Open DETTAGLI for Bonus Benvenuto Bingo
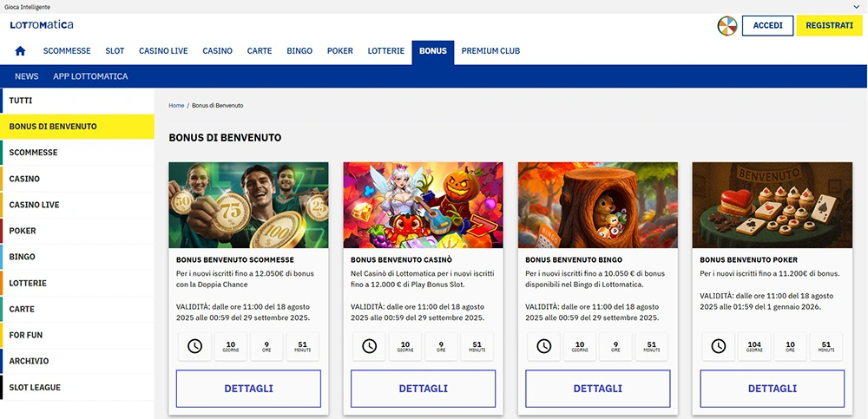 (x=598, y=389)
